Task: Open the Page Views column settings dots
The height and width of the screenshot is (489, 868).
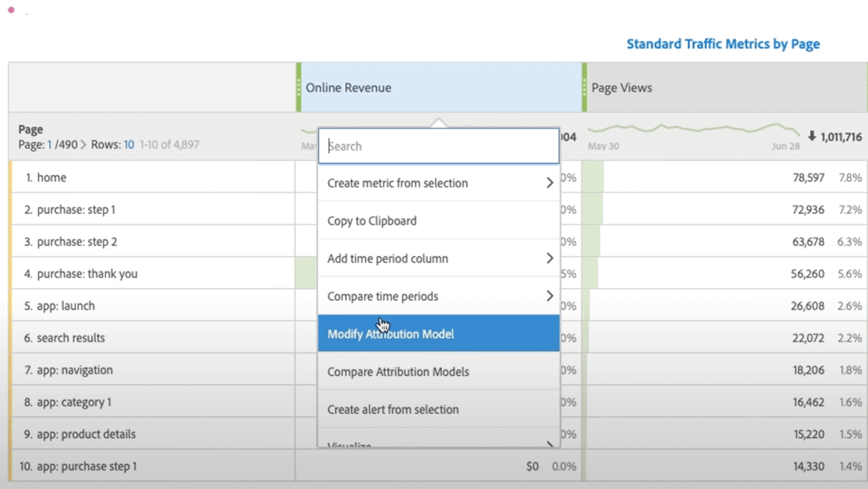Action: click(x=585, y=87)
